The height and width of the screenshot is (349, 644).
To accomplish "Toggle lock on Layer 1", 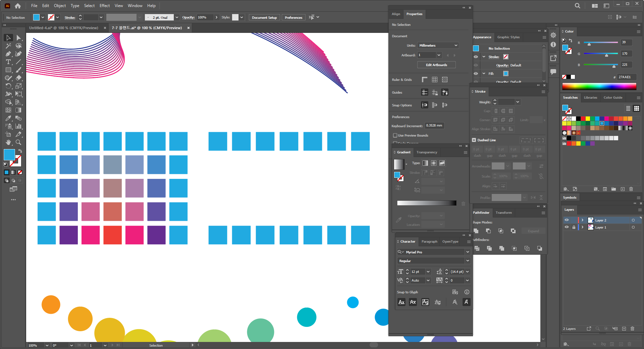I will click(x=574, y=227).
